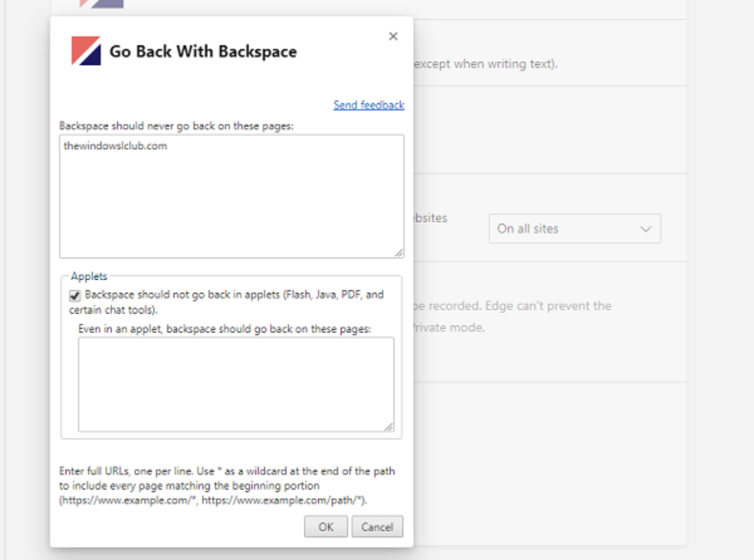
Task: Click the "Even in an applet" label
Action: [224, 328]
